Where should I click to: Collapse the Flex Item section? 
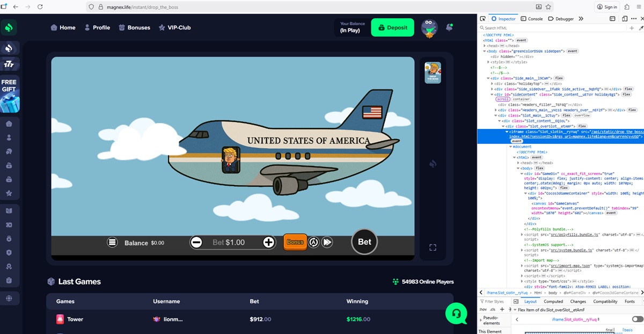coord(515,310)
